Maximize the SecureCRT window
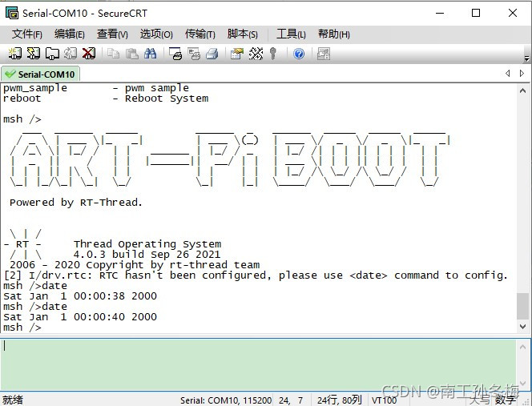Viewport: 532px width, 406px height. (476, 13)
